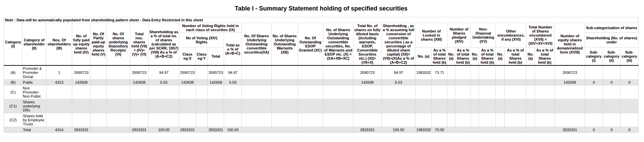The width and height of the screenshot is (644, 142).
Task: Click the Number of Shares pledged (XIV) header
Action: point(459,35)
